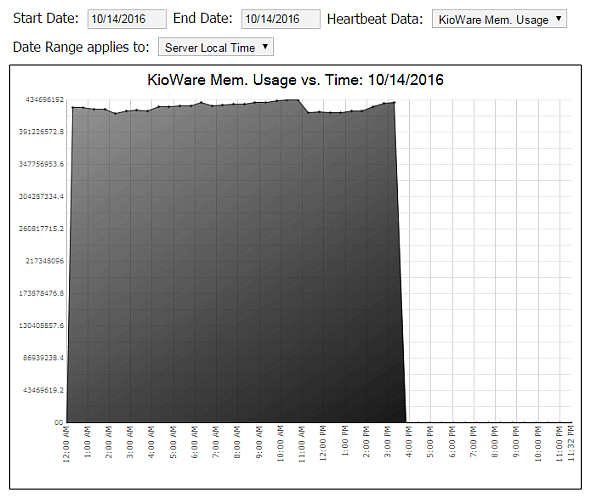Click the 5:00 PM x-axis label

pos(430,442)
